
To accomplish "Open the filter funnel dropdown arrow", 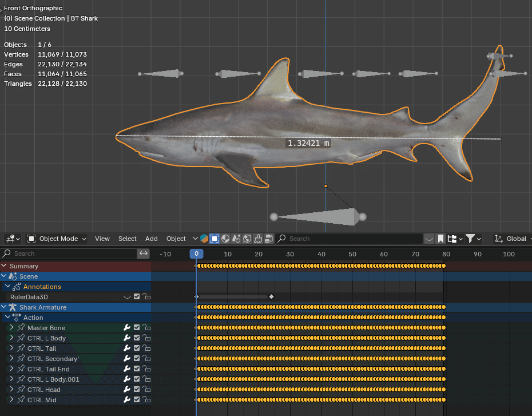I will tap(479, 239).
